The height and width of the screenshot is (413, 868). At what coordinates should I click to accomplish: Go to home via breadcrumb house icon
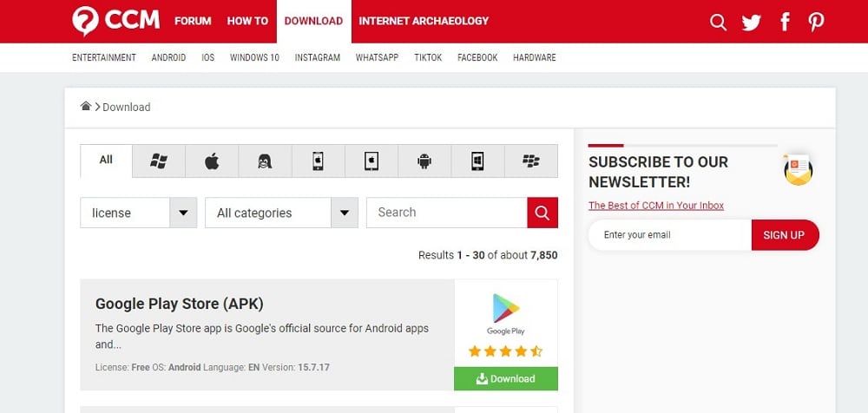click(86, 107)
